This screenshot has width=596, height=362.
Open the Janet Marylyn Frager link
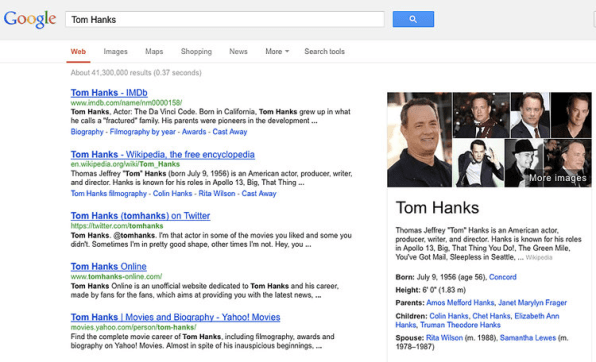pos(533,303)
